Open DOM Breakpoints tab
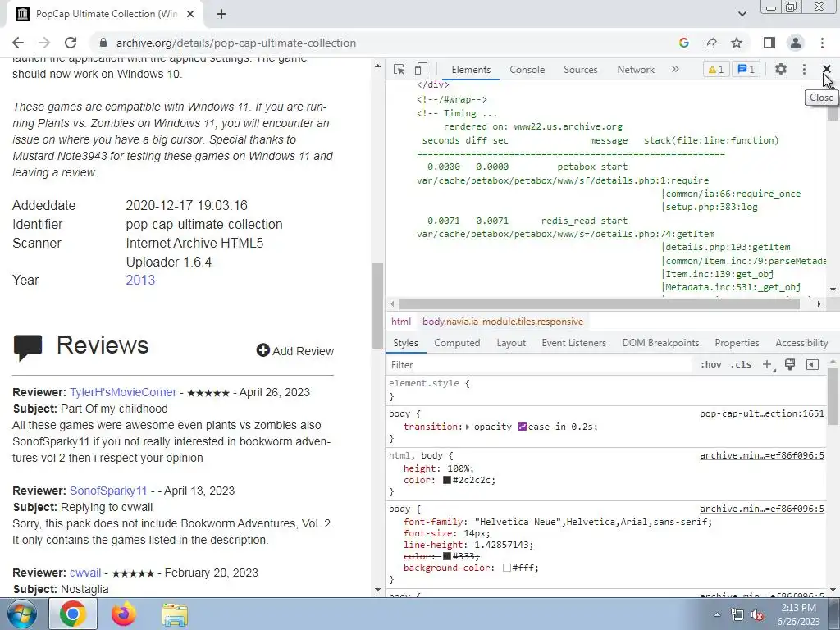The image size is (840, 630). pos(660,343)
